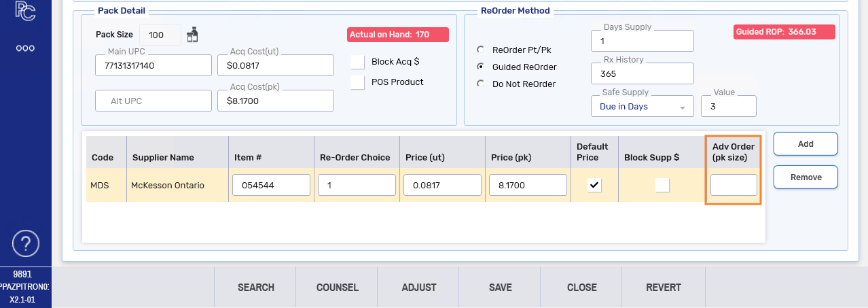Click the Add supplier button
This screenshot has height=308, width=868.
pos(805,144)
